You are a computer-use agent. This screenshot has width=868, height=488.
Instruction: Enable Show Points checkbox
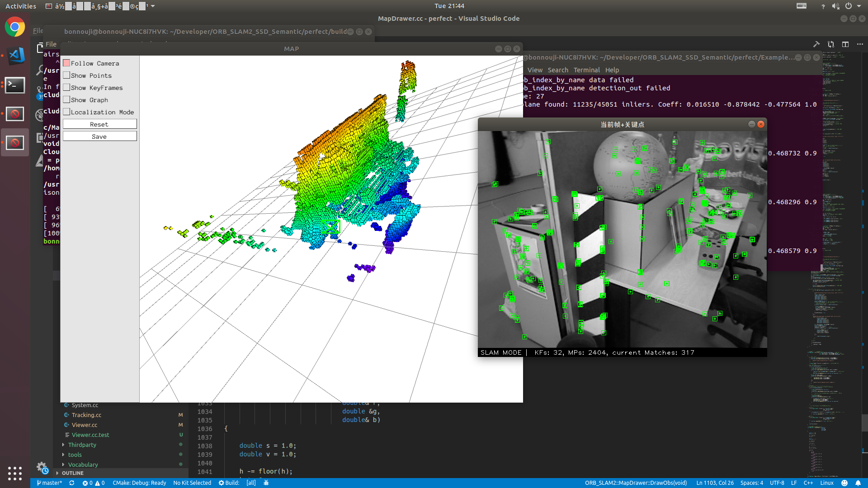(x=66, y=75)
